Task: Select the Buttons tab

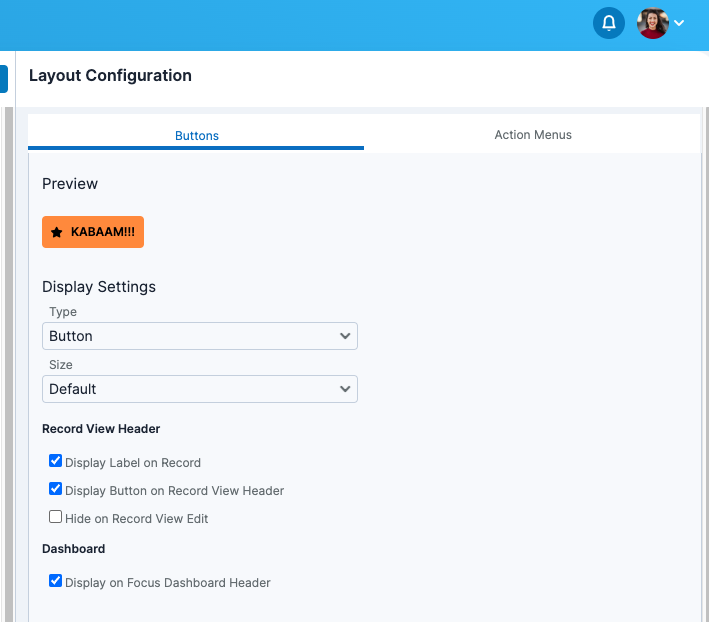Action: click(x=197, y=135)
